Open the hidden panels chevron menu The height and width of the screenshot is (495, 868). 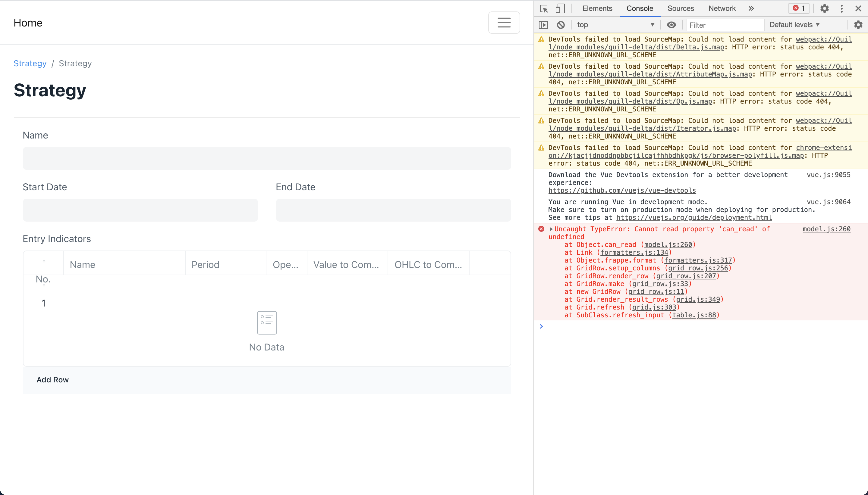coord(751,8)
